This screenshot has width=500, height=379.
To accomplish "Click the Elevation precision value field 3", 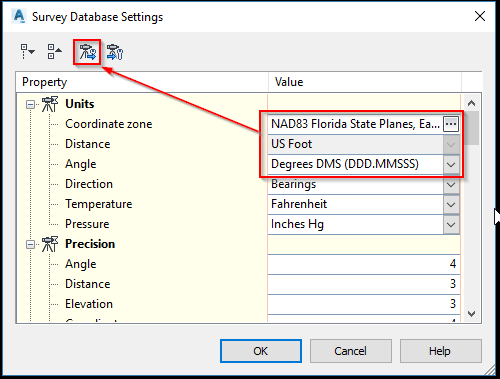I will click(364, 304).
